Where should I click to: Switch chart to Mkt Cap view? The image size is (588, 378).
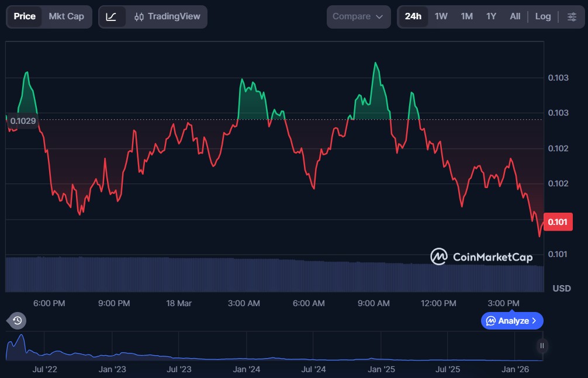[66, 16]
